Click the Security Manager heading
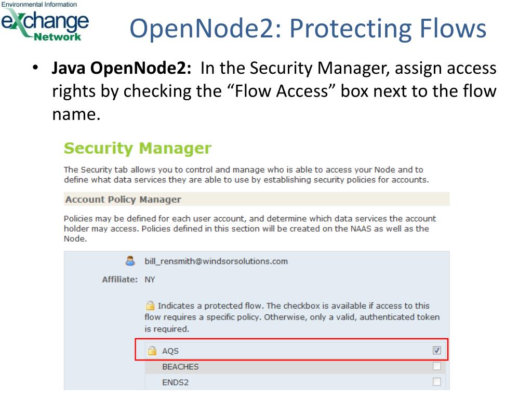The height and width of the screenshot is (399, 532). tap(137, 148)
